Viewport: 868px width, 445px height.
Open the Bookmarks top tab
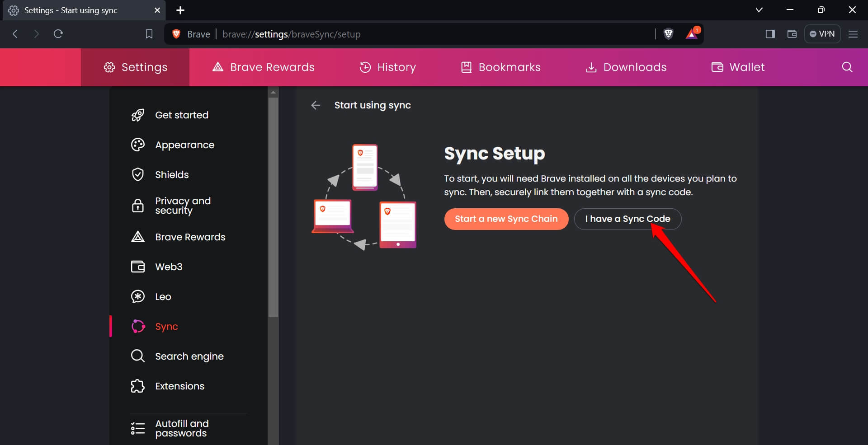tap(501, 67)
